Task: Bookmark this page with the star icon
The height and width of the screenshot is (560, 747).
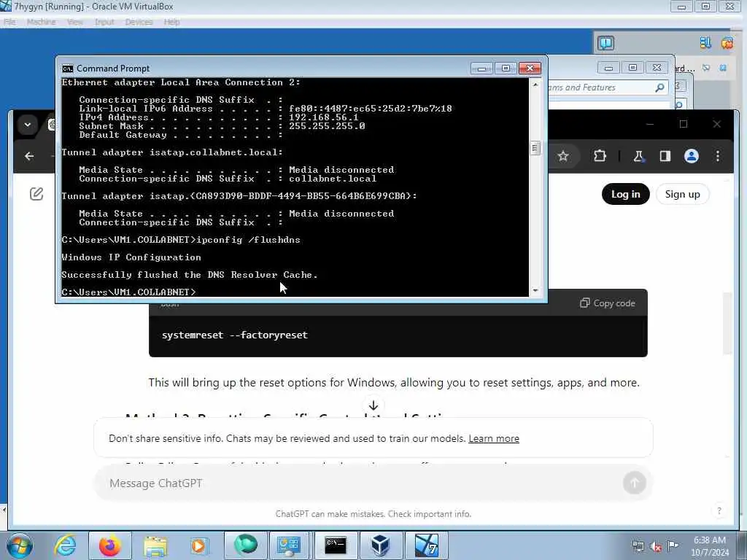Action: tap(563, 156)
